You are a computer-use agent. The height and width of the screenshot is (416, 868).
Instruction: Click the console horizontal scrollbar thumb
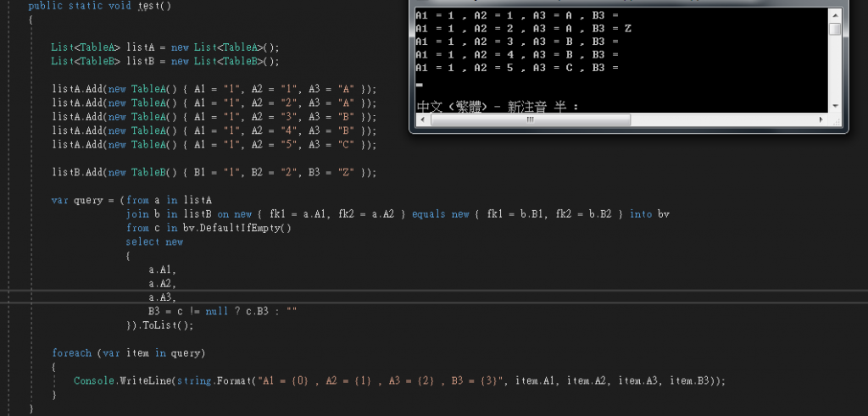click(531, 119)
